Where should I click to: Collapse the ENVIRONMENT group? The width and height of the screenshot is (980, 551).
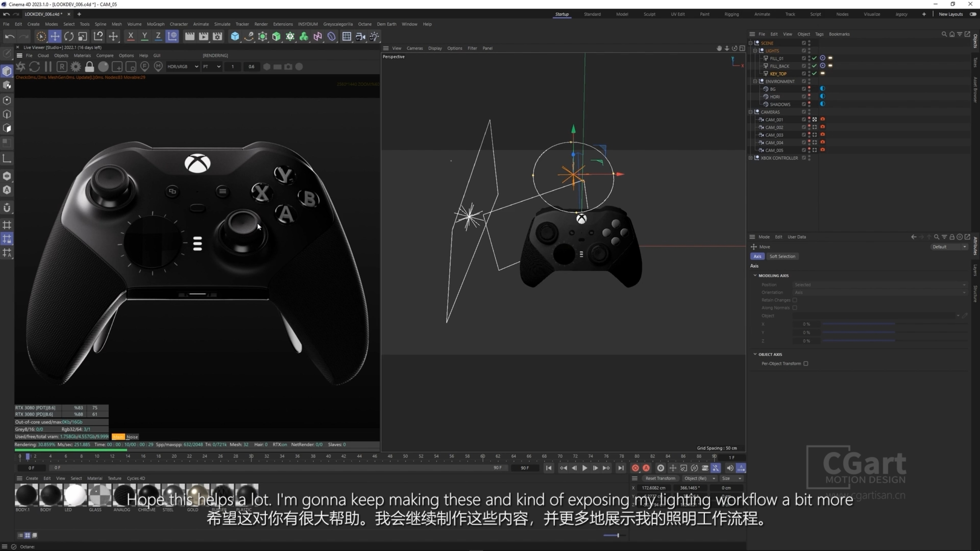coord(755,81)
